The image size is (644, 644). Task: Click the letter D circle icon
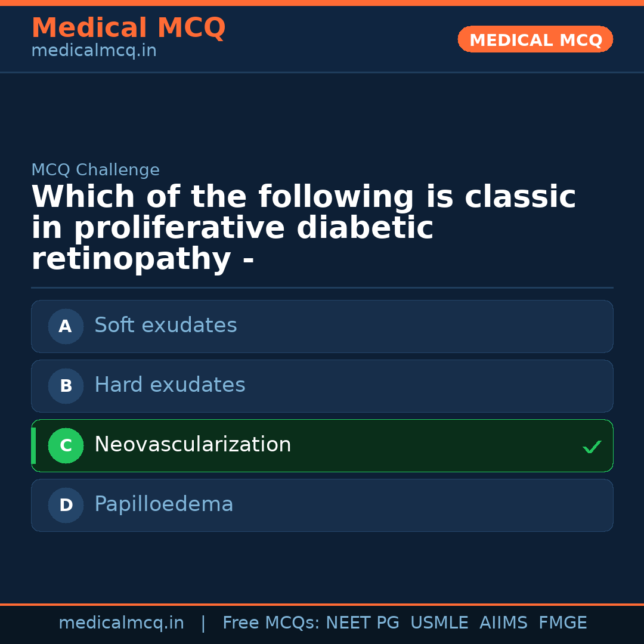pos(66,505)
